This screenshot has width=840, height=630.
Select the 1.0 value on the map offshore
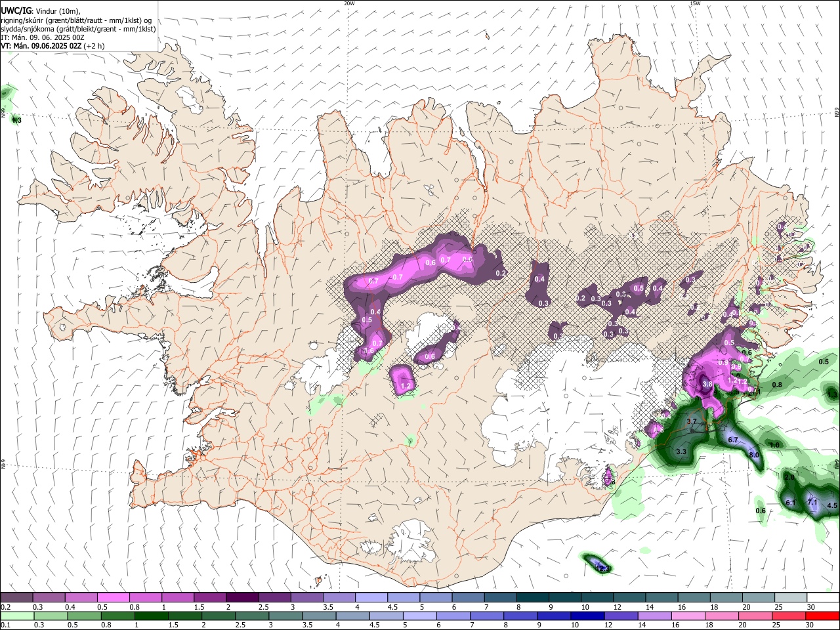coord(774,445)
